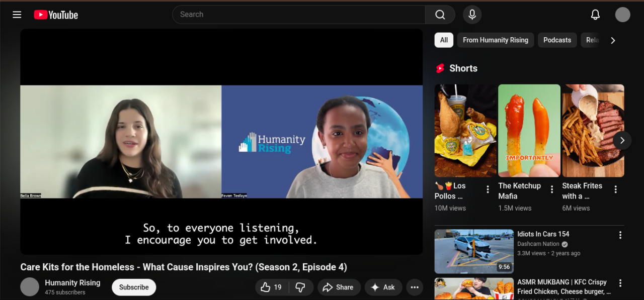Open Humanity Rising channel avatar
Screen dimensions: 644x300
30,287
